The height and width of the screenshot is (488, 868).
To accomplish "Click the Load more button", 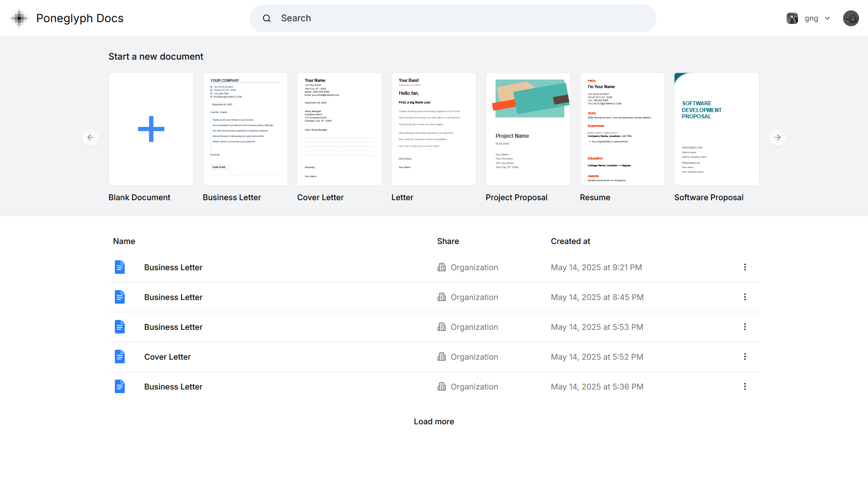I will [x=434, y=422].
